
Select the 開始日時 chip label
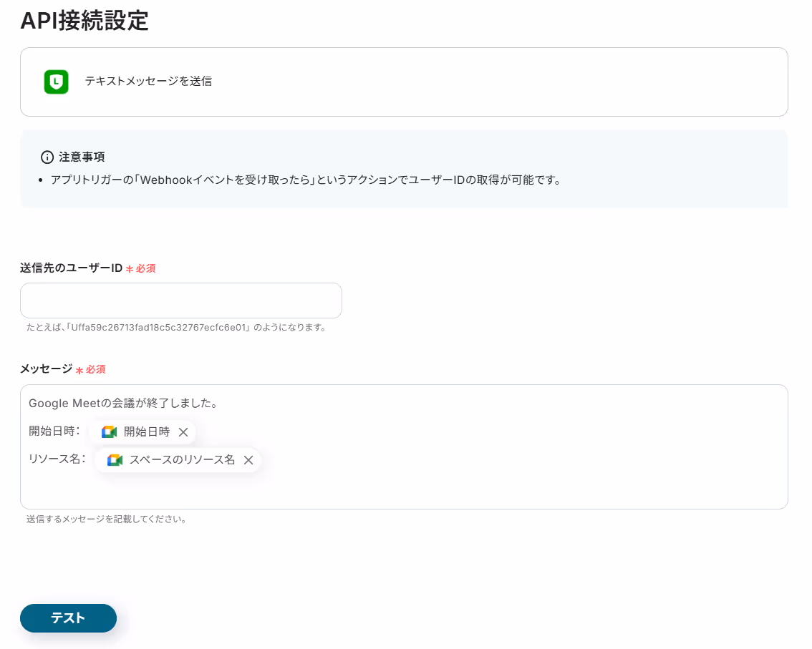[x=147, y=432]
